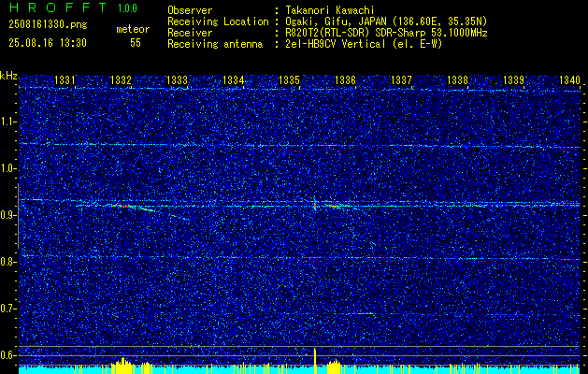
Task: Click the kHz unit label
Action: pyautogui.click(x=8, y=76)
